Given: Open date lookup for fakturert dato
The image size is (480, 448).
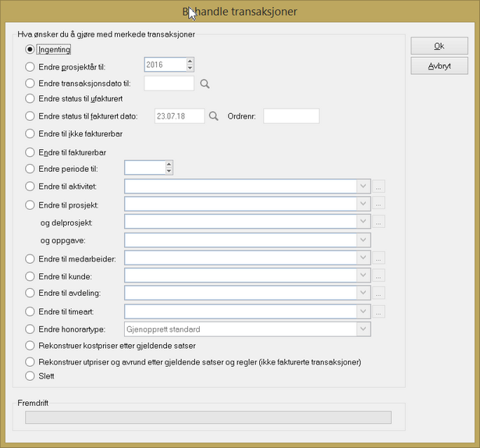Looking at the screenshot, I should click(213, 116).
